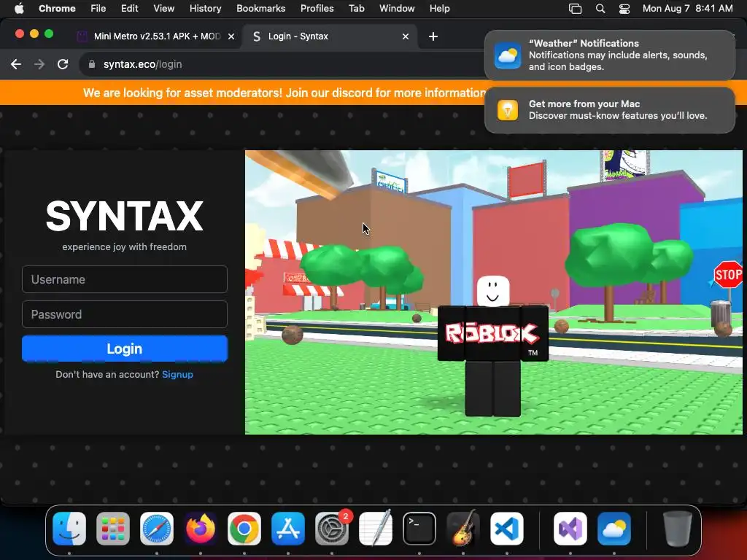Launch GarageBand from the dock
The height and width of the screenshot is (560, 747).
[463, 529]
